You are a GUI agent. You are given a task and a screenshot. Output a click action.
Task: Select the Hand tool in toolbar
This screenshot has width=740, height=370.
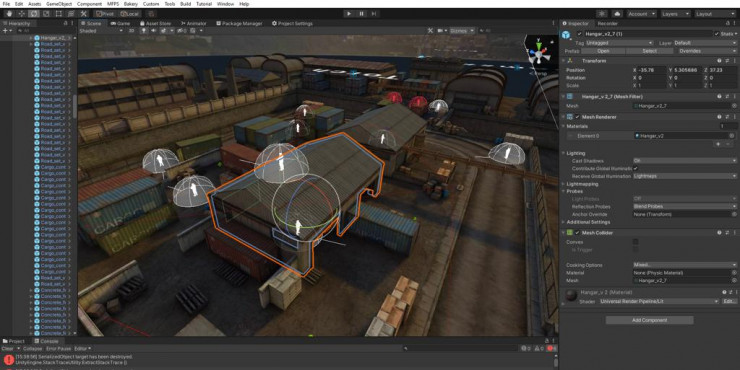click(x=9, y=14)
